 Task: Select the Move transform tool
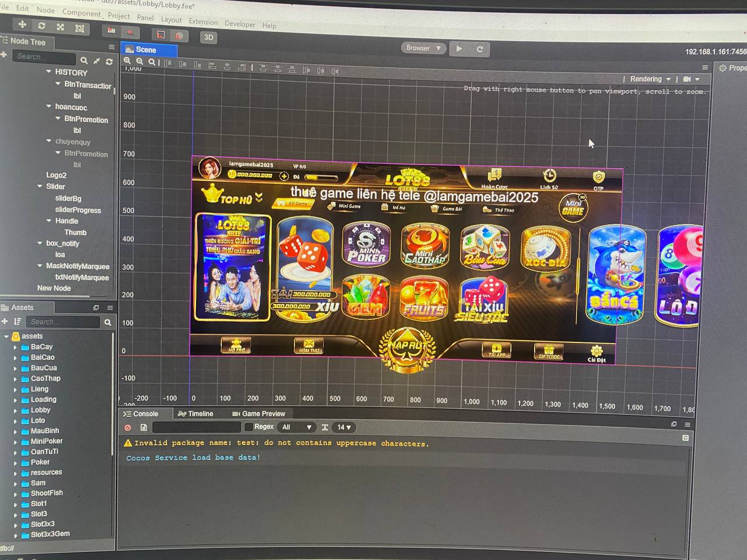tap(22, 24)
